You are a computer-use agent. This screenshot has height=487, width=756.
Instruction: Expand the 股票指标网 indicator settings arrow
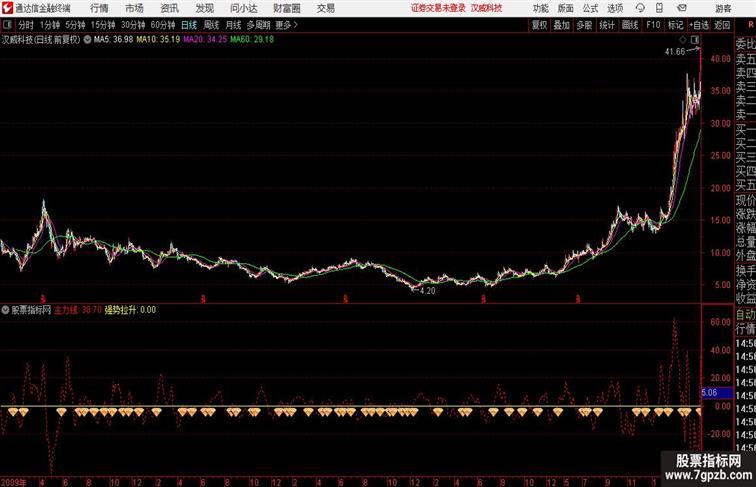5,310
